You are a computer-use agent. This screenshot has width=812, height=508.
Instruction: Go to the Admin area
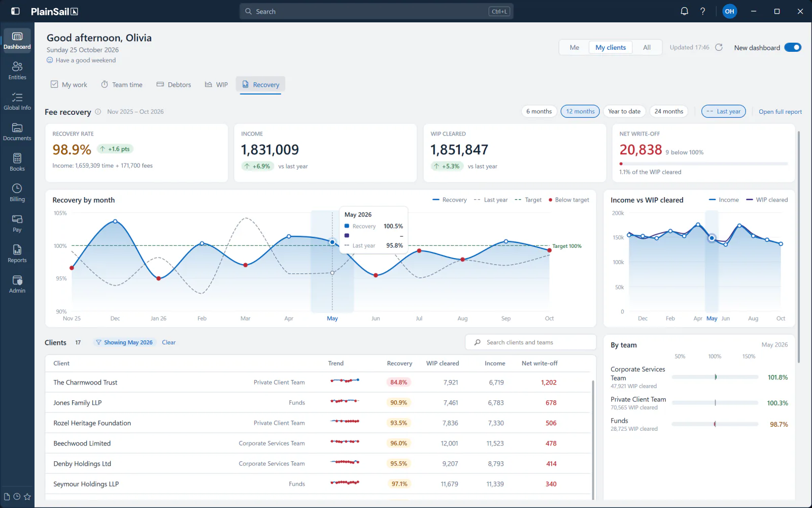17,284
